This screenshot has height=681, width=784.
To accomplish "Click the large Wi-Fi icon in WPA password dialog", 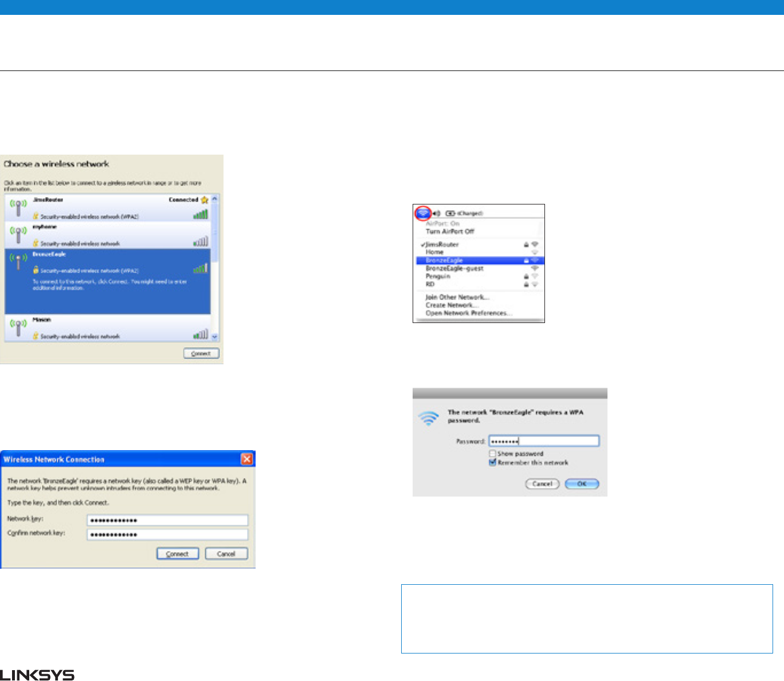I will click(x=429, y=418).
